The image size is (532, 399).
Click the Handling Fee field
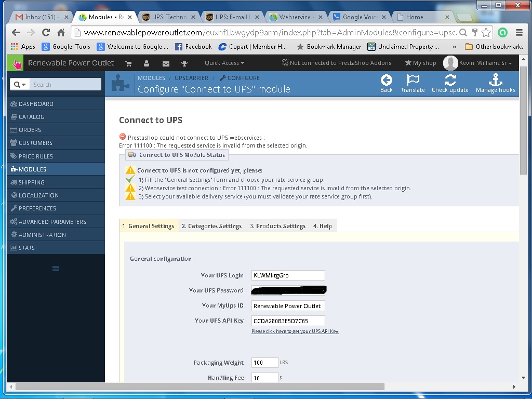click(x=264, y=378)
